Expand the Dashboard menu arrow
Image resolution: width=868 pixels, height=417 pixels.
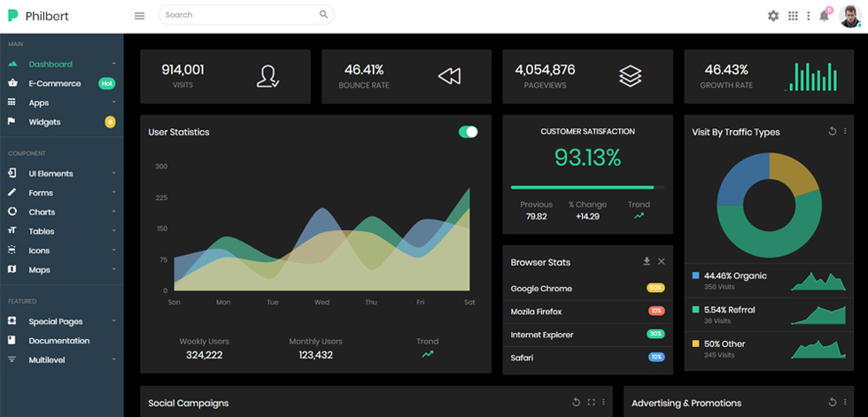click(x=113, y=63)
